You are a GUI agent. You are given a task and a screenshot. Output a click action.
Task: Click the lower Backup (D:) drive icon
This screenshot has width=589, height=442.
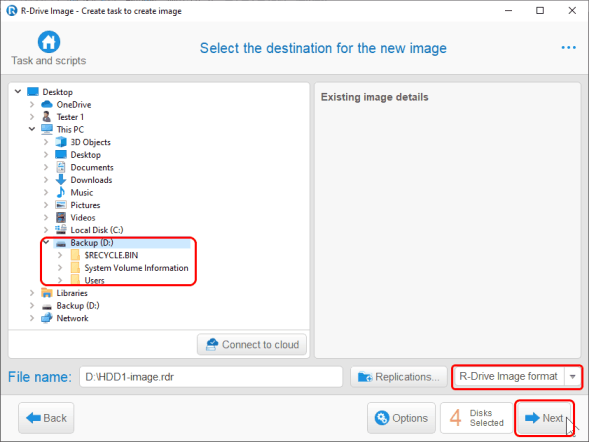click(47, 306)
